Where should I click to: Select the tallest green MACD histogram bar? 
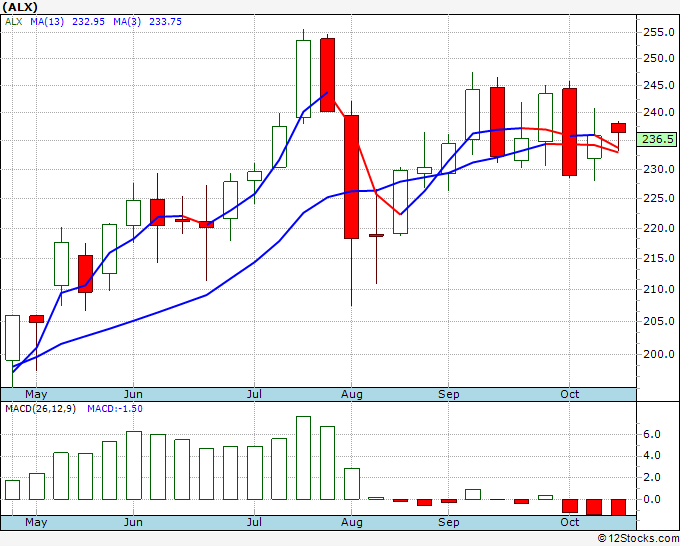point(304,458)
